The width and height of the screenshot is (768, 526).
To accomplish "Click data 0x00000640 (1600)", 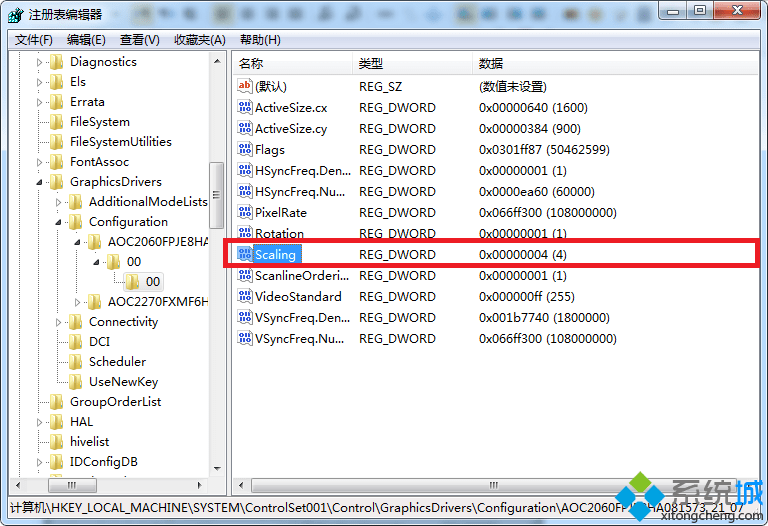I will [x=533, y=107].
